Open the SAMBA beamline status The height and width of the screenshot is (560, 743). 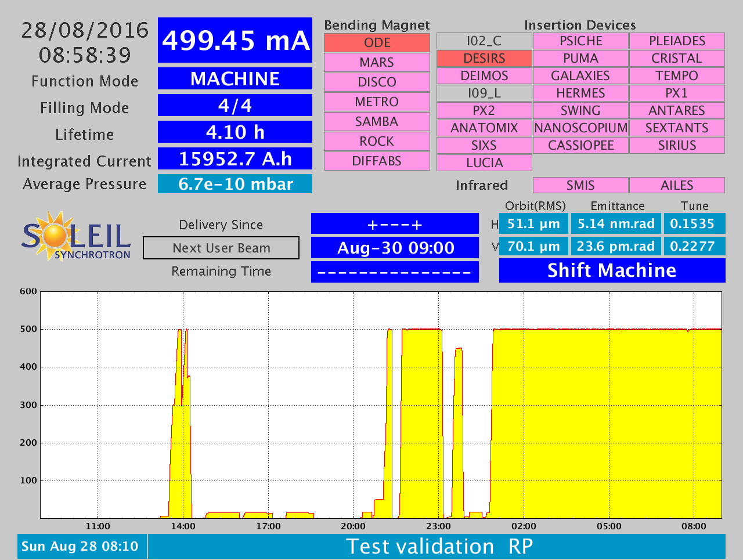pyautogui.click(x=377, y=122)
